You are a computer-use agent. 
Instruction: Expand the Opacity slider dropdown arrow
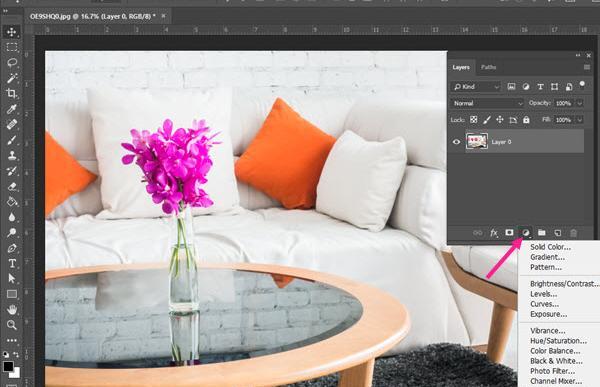coord(579,103)
